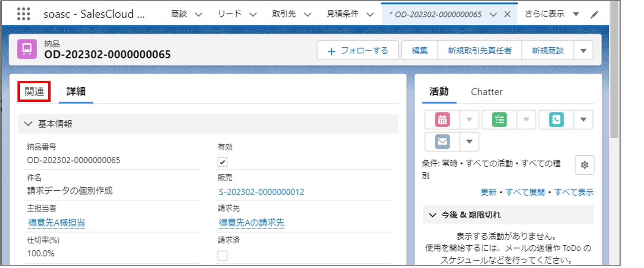Click the teal log a call icon
Screen dimensions: 644x268
[x=556, y=120]
